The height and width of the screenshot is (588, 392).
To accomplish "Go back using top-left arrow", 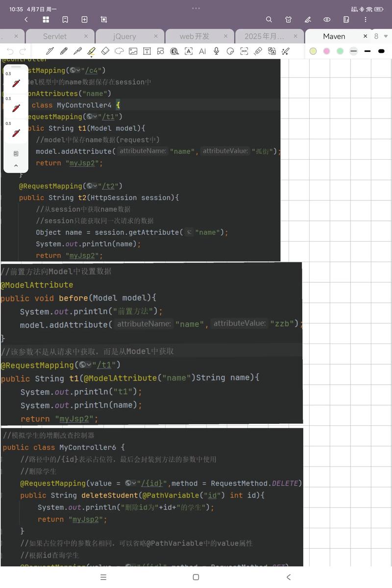I will (26, 20).
